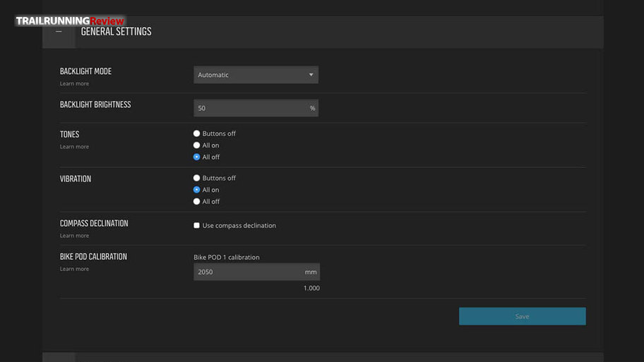Click the dropdown arrow next to Automatic
Image resolution: width=644 pixels, height=362 pixels.
coord(311,75)
